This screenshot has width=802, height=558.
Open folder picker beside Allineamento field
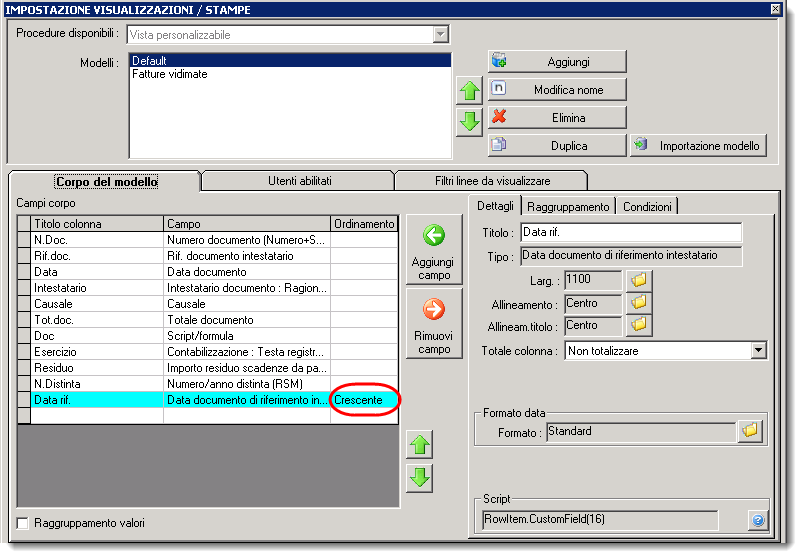[x=639, y=303]
